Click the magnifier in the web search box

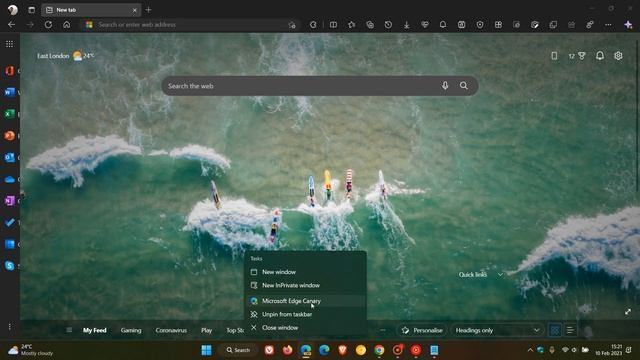coord(464,86)
